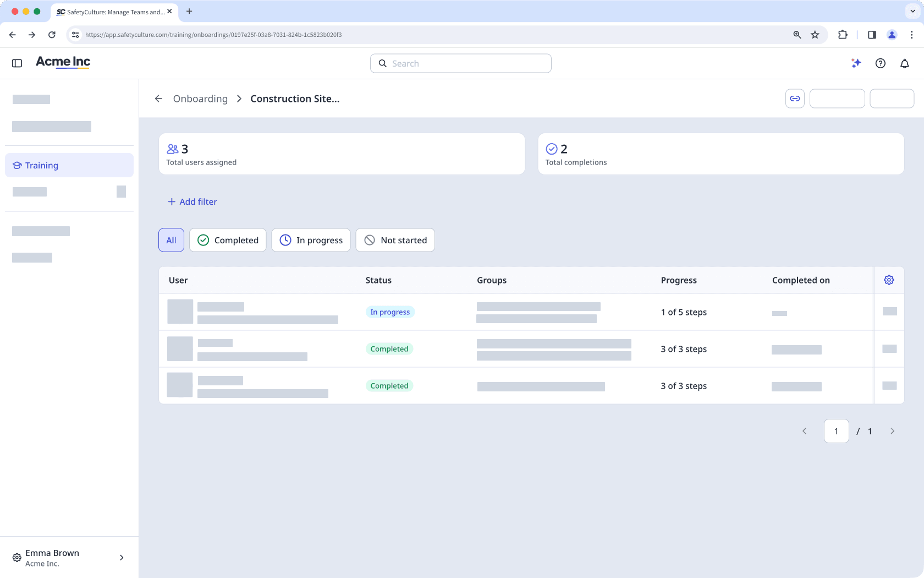Viewport: 924px width, 578px height.
Task: Open Chrome's three-dot menu
Action: [912, 34]
